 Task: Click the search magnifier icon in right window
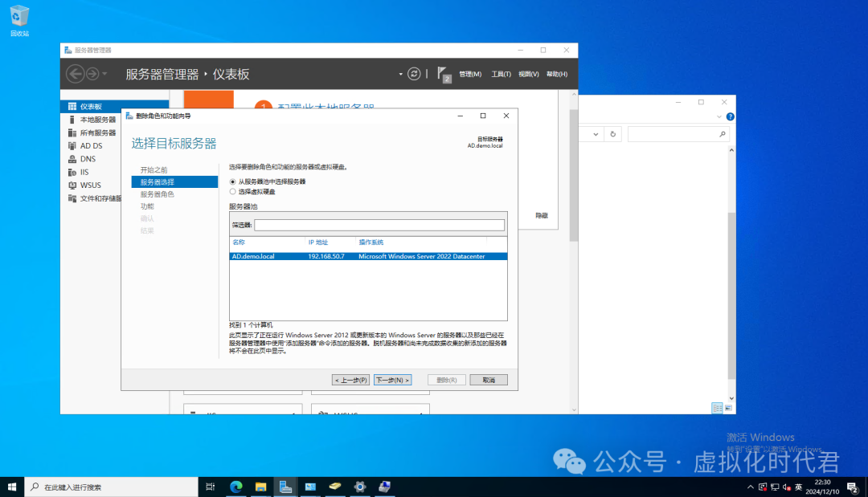tap(722, 134)
